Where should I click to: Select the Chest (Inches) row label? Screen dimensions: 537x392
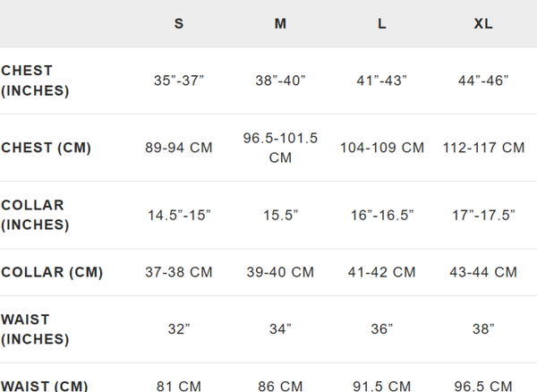[35, 81]
